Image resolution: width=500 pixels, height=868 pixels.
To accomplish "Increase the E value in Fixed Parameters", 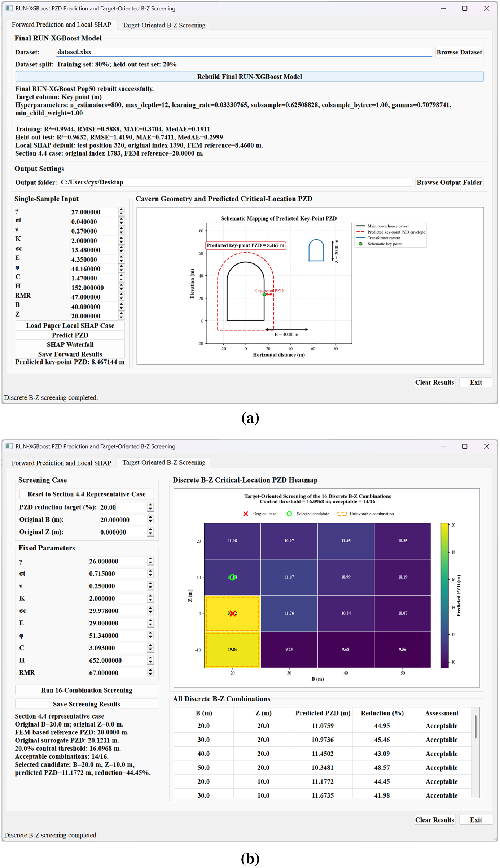I will click(x=150, y=620).
